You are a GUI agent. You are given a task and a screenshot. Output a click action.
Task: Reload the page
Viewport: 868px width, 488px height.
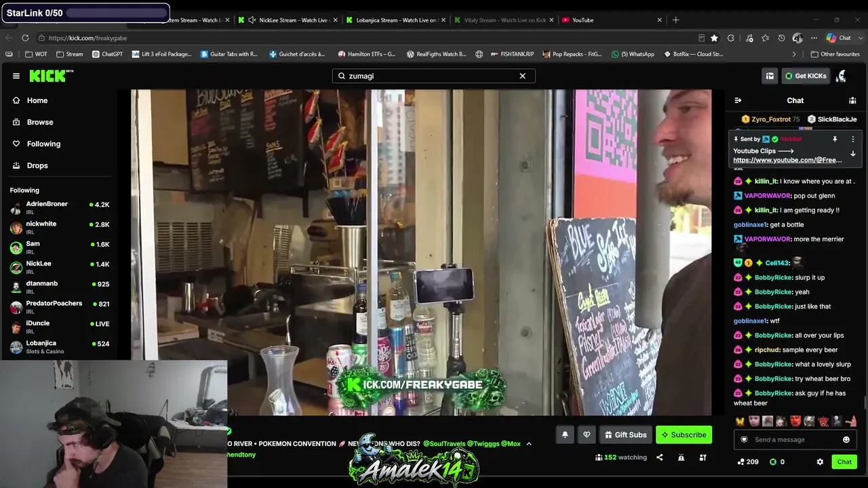tap(25, 38)
